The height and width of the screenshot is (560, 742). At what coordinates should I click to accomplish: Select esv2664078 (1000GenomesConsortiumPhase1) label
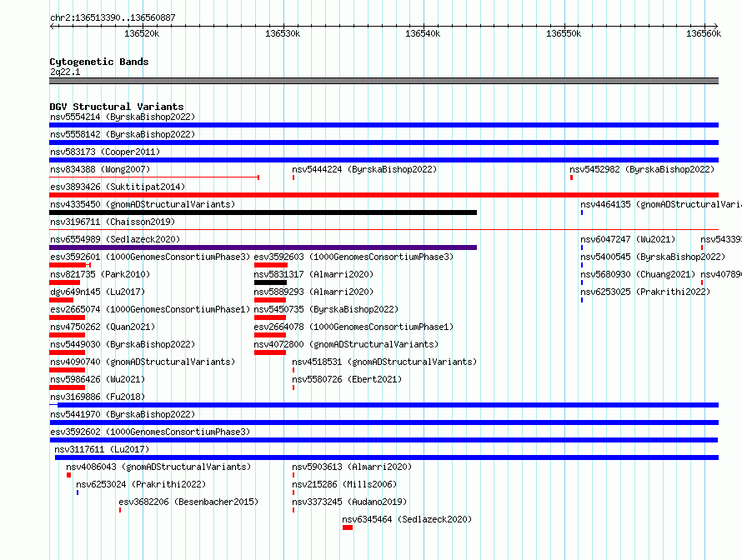[x=353, y=327]
